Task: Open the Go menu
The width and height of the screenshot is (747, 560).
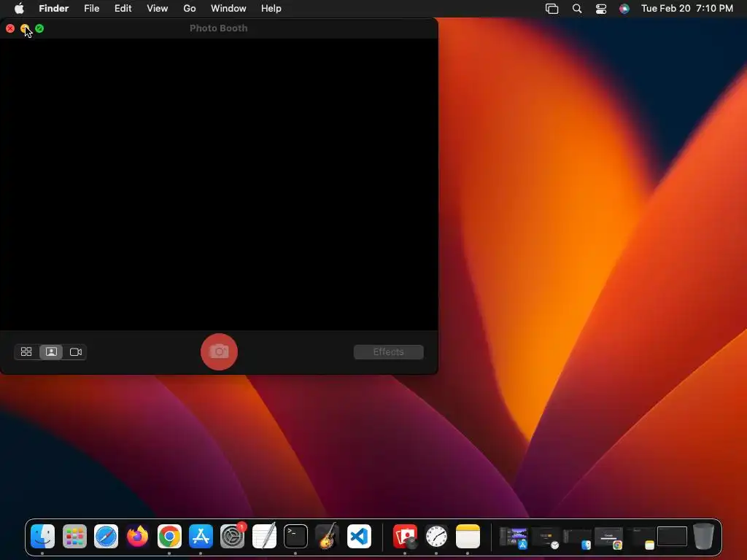Action: point(190,9)
